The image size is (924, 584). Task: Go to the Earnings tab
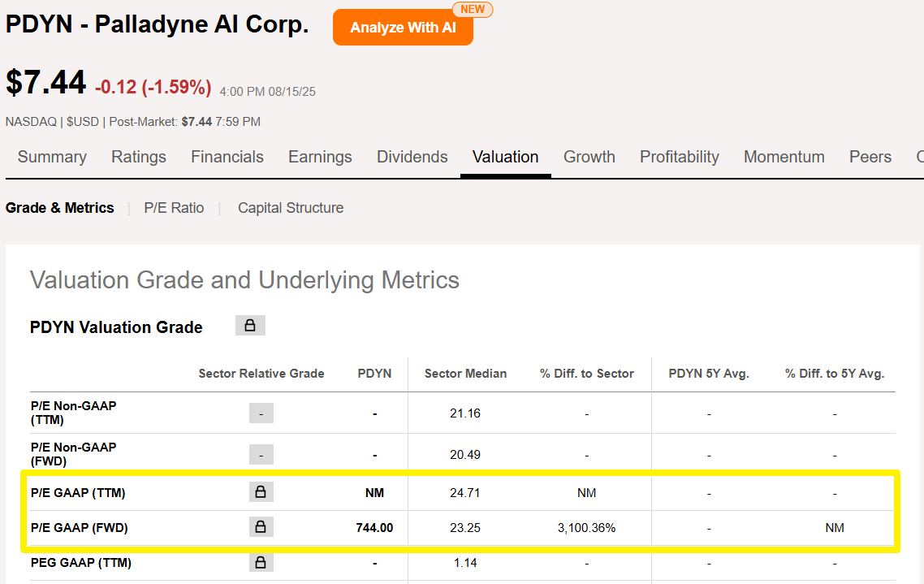point(320,157)
